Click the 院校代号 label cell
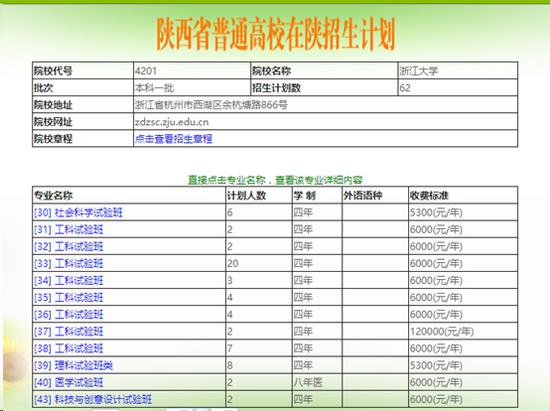The image size is (550, 411). (83, 71)
